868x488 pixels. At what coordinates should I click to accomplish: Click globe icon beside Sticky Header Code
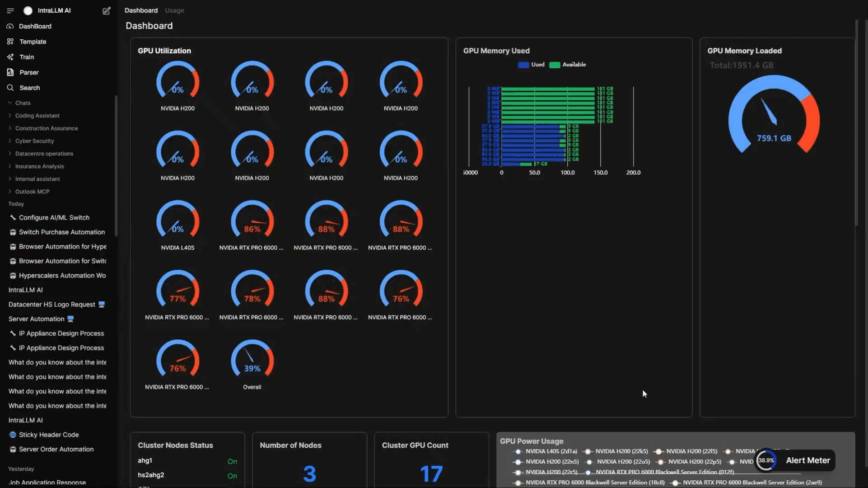pyautogui.click(x=13, y=435)
